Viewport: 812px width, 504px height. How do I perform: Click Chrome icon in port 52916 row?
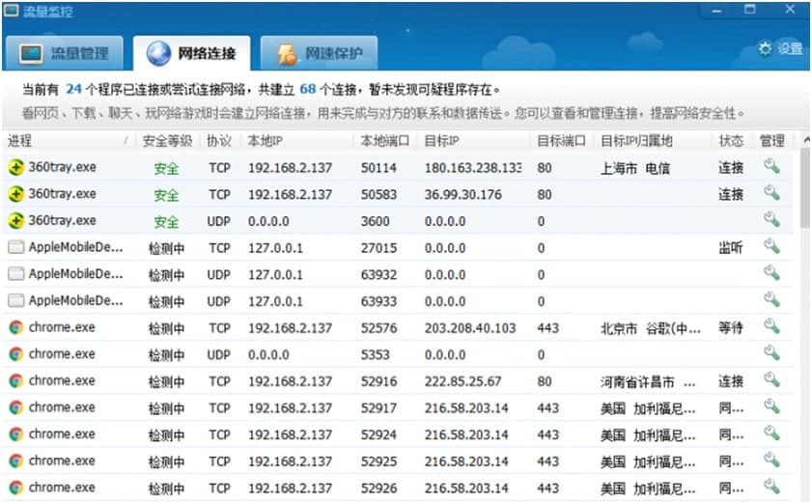pos(16,381)
